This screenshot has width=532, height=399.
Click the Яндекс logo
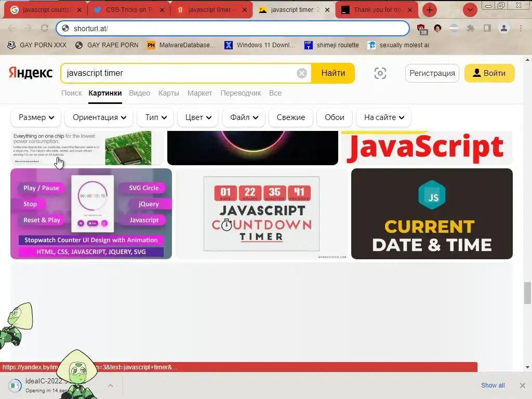tap(31, 73)
